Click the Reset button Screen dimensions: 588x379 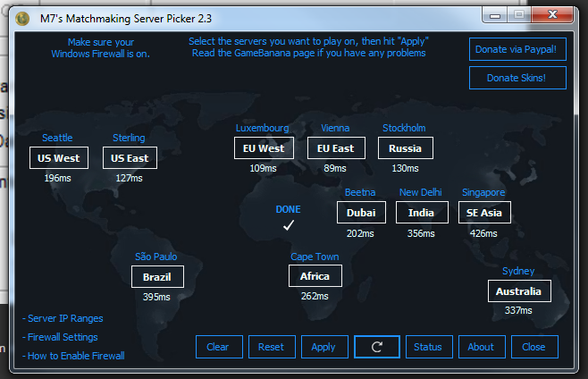point(271,347)
